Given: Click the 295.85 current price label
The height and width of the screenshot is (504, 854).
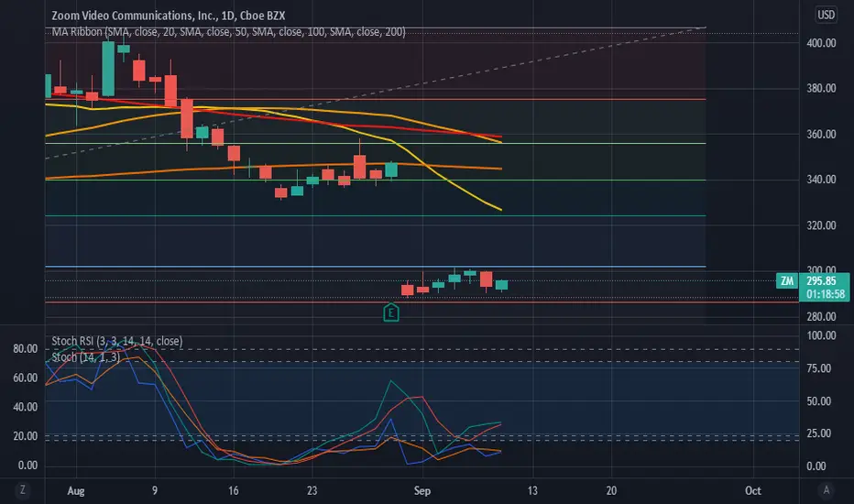Looking at the screenshot, I should click(821, 281).
